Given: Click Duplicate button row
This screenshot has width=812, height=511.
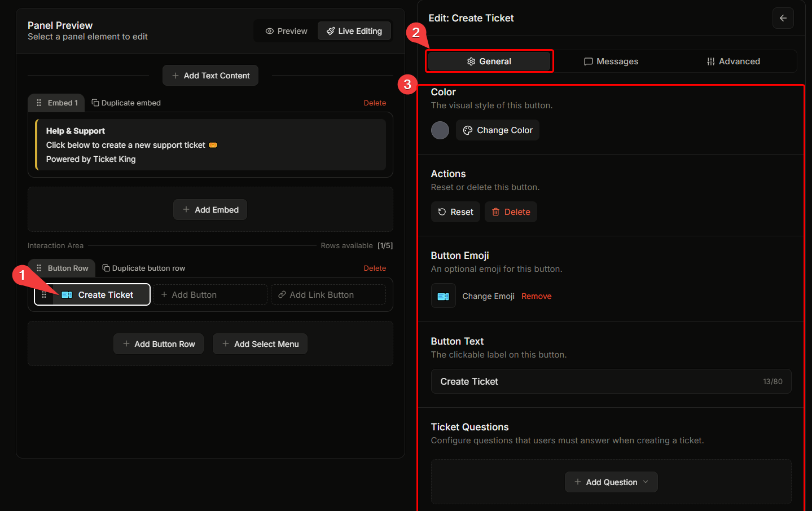Looking at the screenshot, I should pos(144,268).
